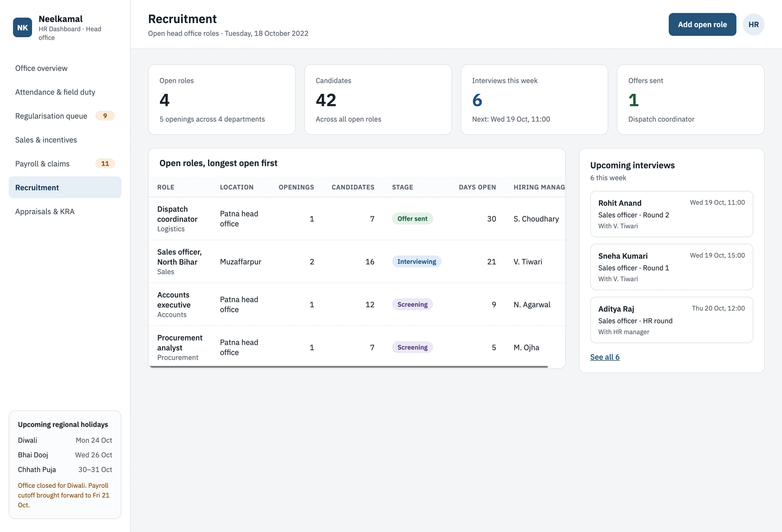
Task: Navigate to Sales & incentives
Action: pyautogui.click(x=65, y=140)
